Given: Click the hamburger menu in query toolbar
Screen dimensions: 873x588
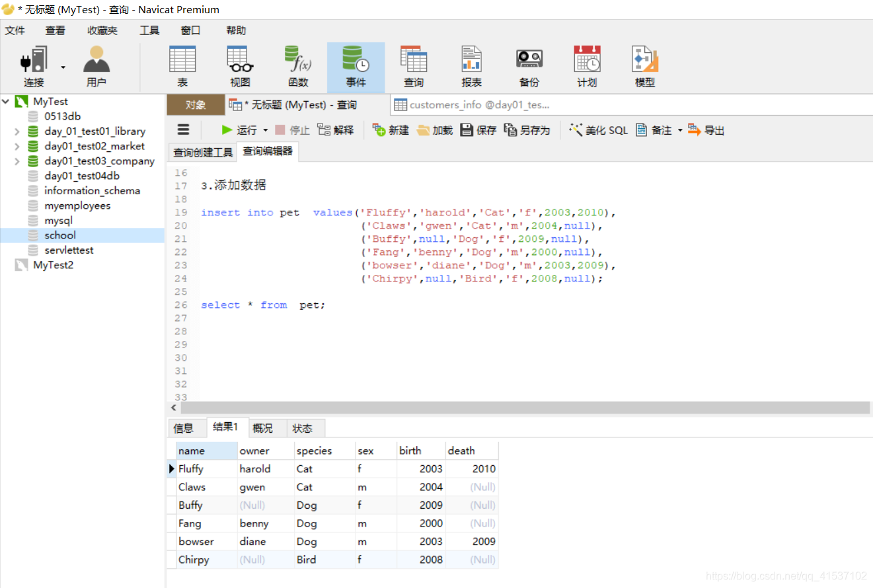Looking at the screenshot, I should point(184,130).
